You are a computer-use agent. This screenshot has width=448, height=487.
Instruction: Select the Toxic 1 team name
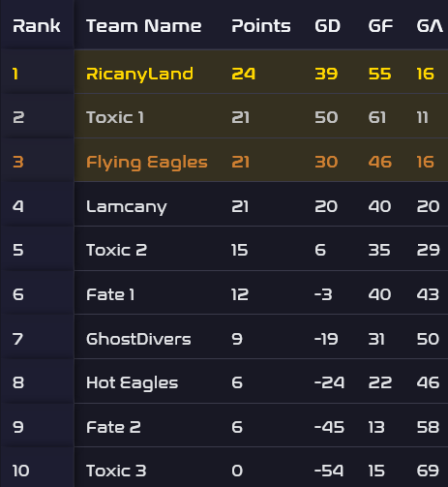(115, 117)
